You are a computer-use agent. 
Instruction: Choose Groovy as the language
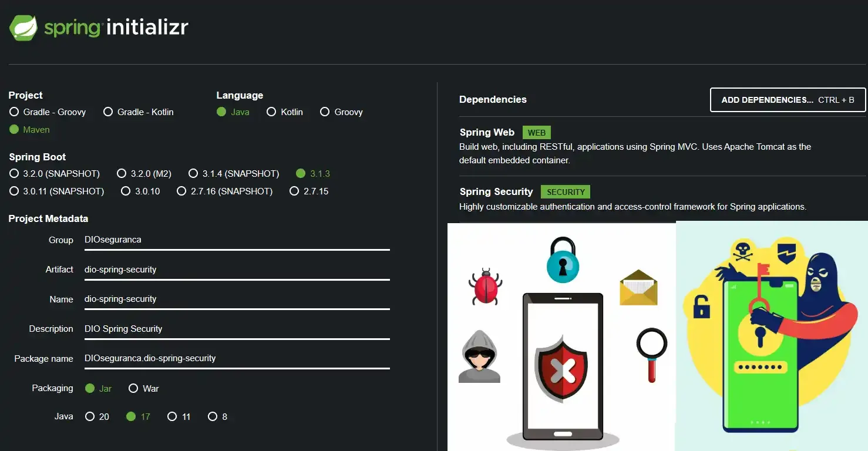pyautogui.click(x=341, y=112)
